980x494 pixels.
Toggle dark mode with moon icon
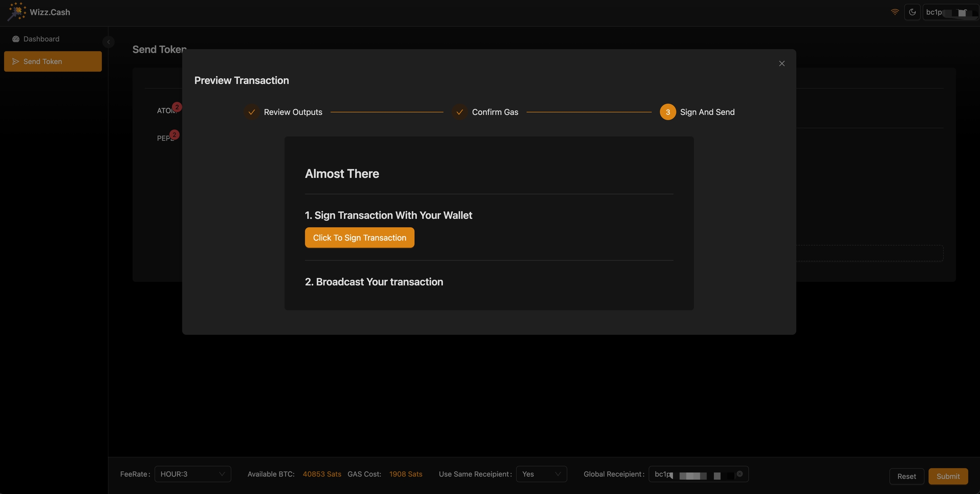pos(912,12)
